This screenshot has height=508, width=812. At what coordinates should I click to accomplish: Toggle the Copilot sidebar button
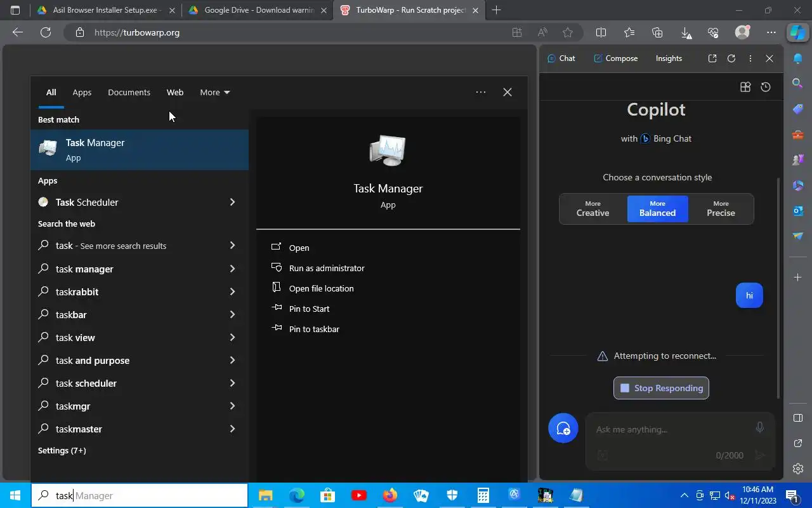pyautogui.click(x=797, y=32)
